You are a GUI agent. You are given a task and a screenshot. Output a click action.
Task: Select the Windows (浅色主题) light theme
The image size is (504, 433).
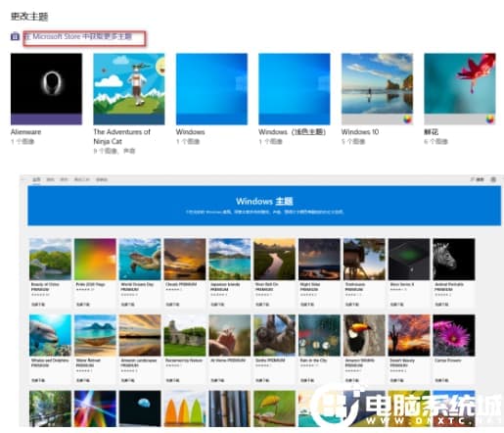pos(295,89)
